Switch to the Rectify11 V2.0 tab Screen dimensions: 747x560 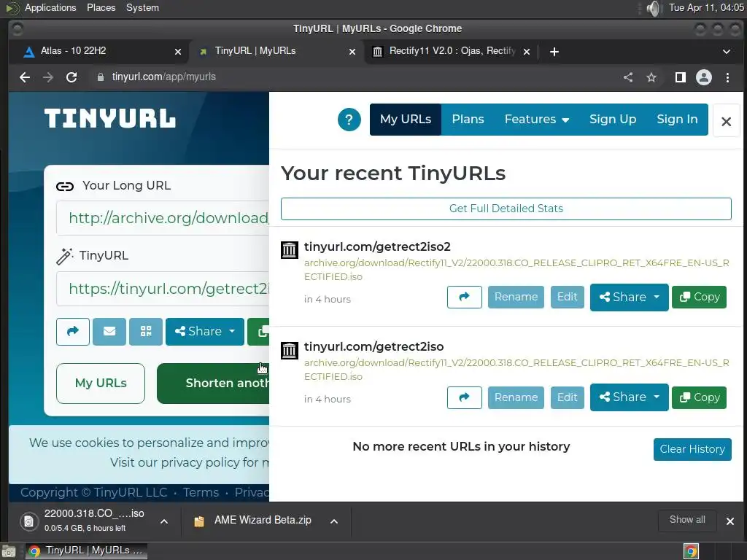[450, 52]
